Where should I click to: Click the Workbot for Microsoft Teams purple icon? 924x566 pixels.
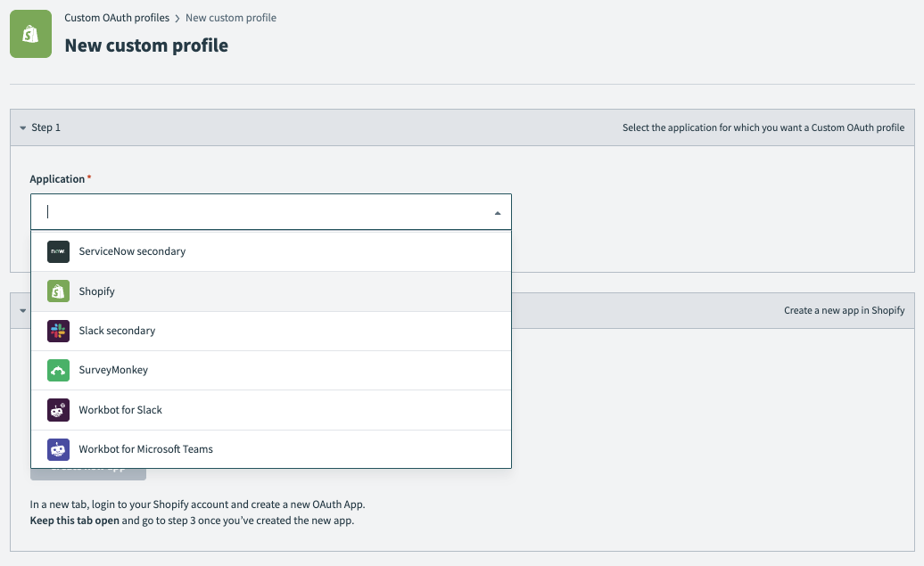click(x=58, y=449)
